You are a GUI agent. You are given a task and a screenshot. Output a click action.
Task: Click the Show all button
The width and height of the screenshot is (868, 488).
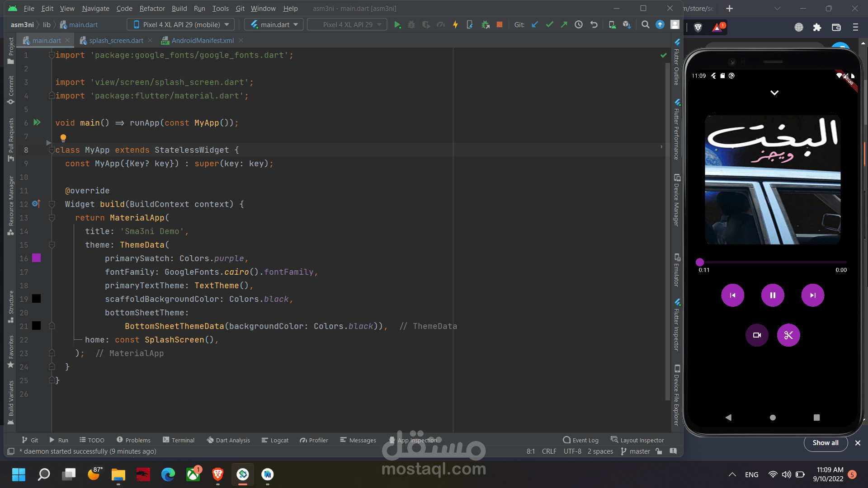click(825, 443)
